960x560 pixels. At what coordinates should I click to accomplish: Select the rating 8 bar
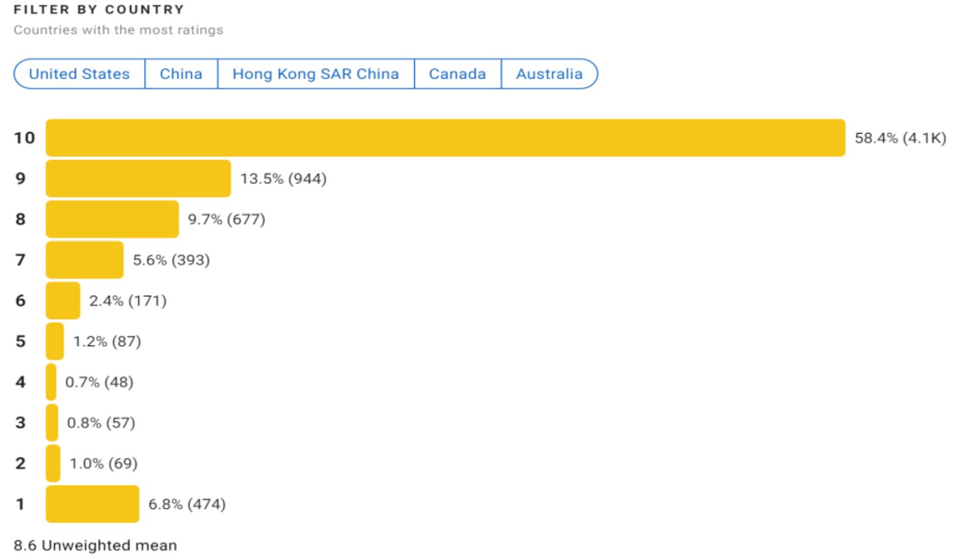click(x=112, y=219)
